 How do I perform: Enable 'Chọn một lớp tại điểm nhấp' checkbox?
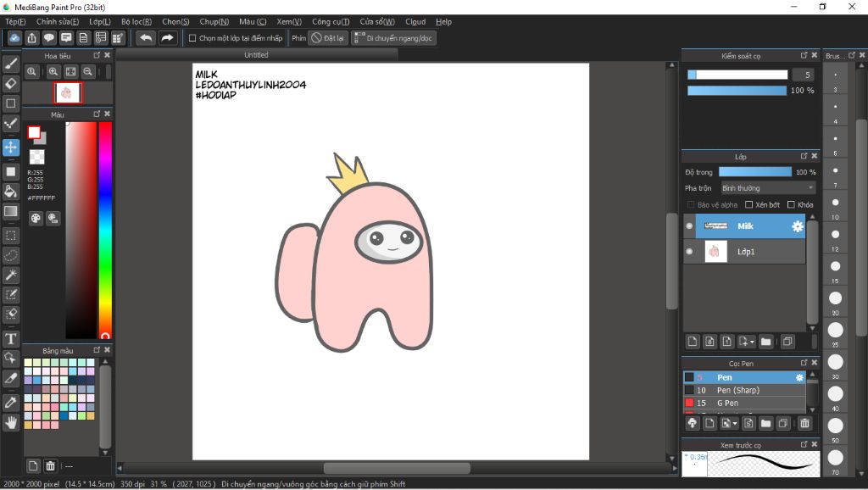[192, 38]
